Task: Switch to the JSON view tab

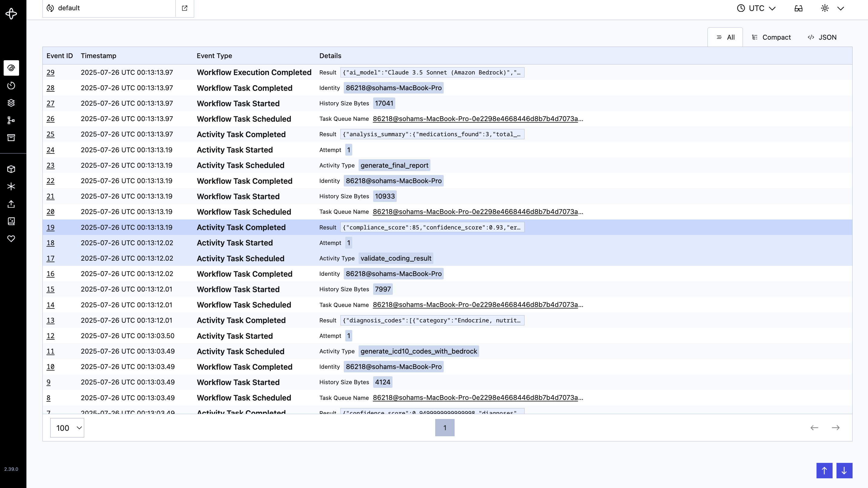Action: [822, 37]
